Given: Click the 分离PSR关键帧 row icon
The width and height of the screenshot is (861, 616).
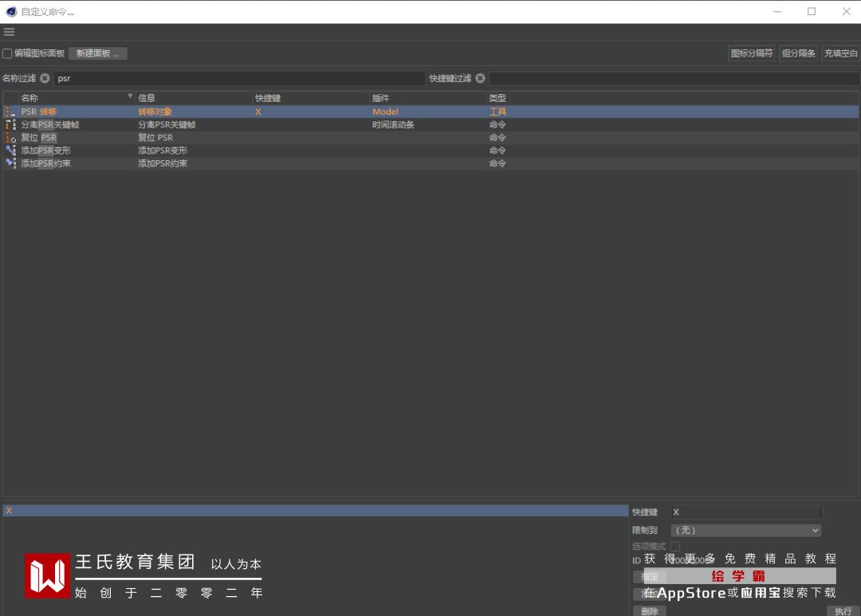Looking at the screenshot, I should [x=10, y=124].
